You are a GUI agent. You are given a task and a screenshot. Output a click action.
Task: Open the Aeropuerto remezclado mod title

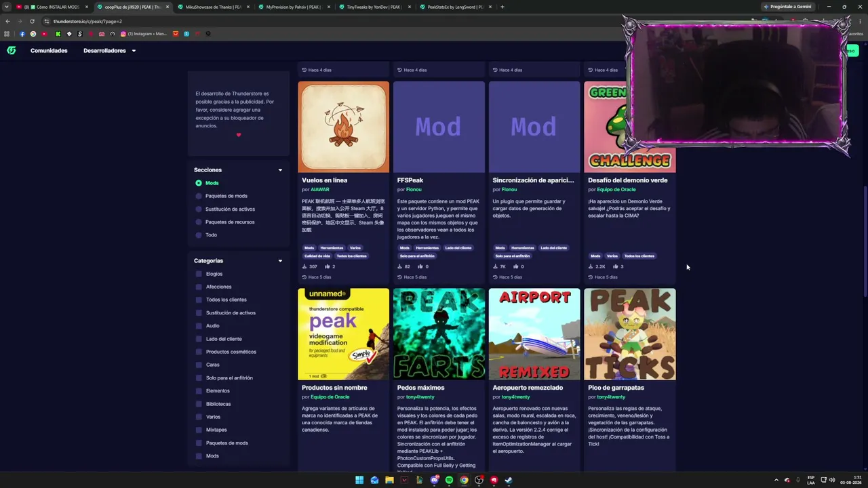pyautogui.click(x=528, y=388)
